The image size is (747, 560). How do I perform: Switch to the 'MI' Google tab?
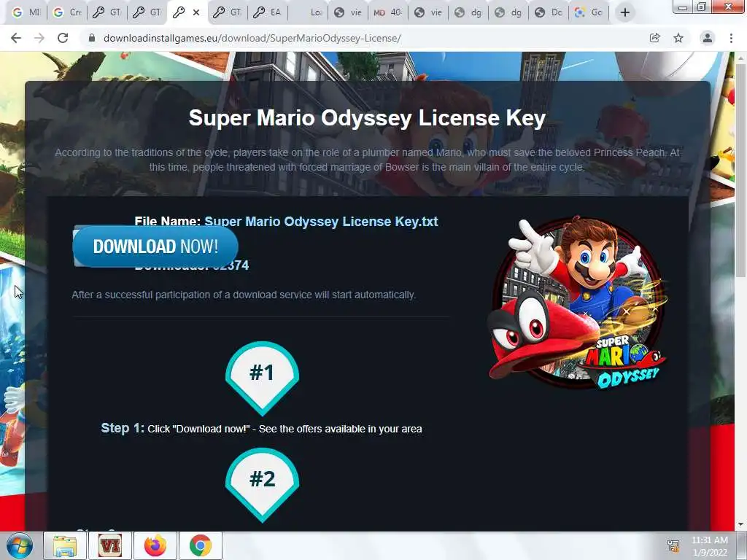[26, 12]
